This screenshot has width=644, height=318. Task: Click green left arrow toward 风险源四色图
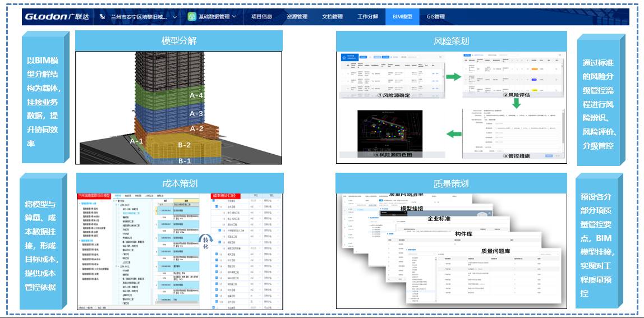click(453, 133)
